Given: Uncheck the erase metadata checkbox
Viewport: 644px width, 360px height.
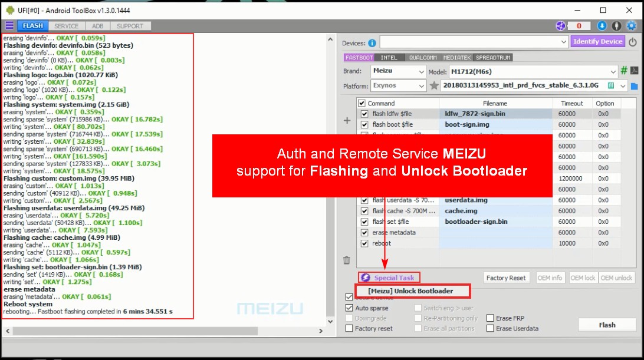Looking at the screenshot, I should (364, 232).
